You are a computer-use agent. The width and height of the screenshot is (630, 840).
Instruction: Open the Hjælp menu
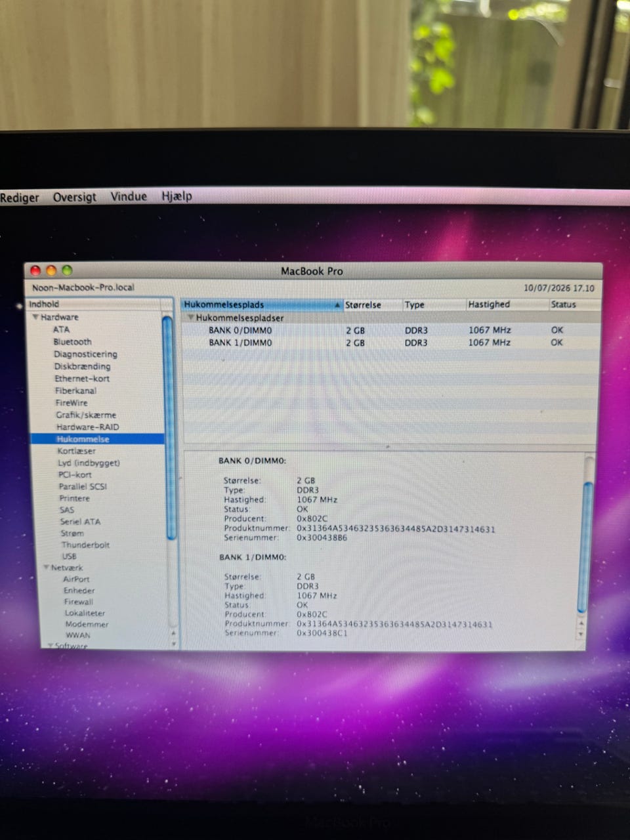click(177, 196)
